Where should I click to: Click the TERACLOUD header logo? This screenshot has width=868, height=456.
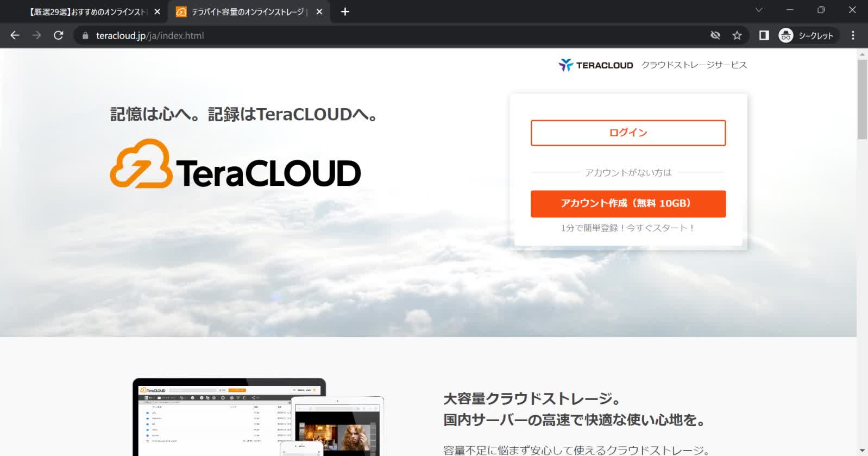(x=596, y=65)
